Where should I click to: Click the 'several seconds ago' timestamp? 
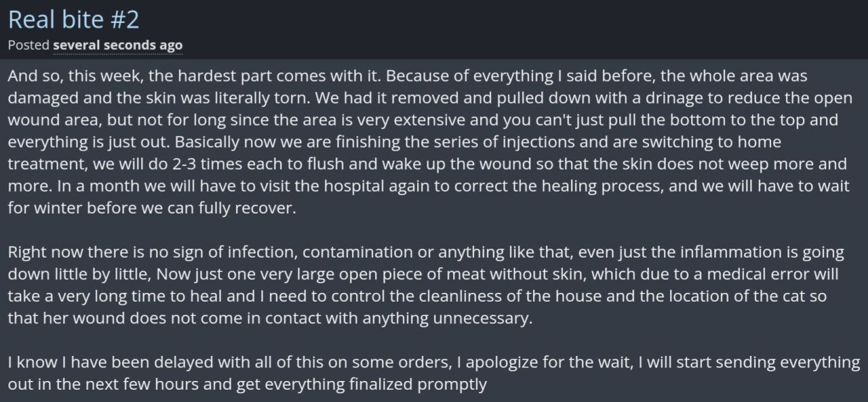pos(118,45)
